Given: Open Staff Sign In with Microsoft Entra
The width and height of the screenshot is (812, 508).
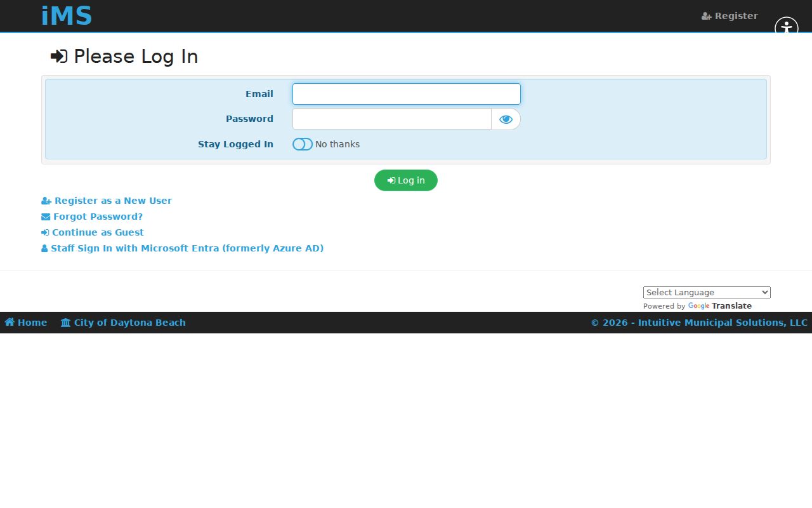Looking at the screenshot, I should click(x=183, y=248).
